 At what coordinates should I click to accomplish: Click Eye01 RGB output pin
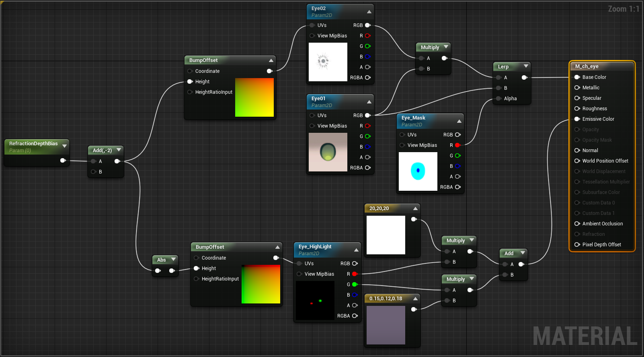367,116
